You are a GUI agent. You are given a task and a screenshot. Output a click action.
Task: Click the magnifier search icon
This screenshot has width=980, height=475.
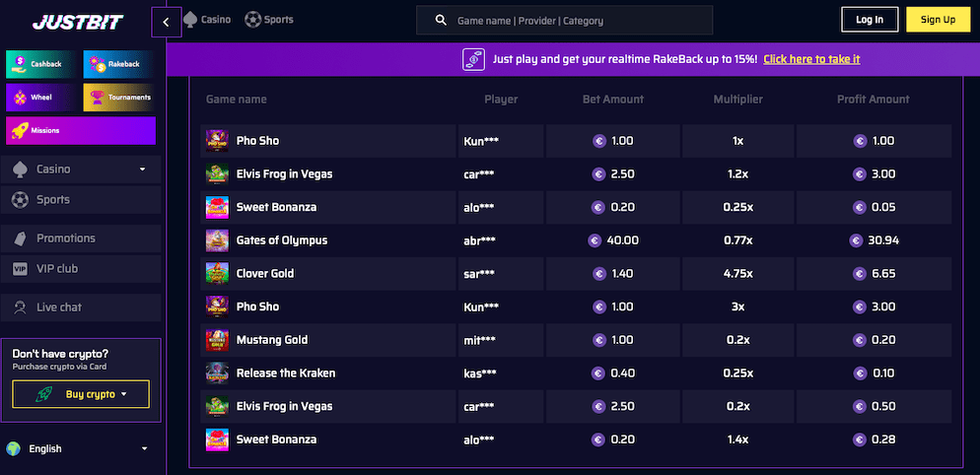(x=441, y=20)
